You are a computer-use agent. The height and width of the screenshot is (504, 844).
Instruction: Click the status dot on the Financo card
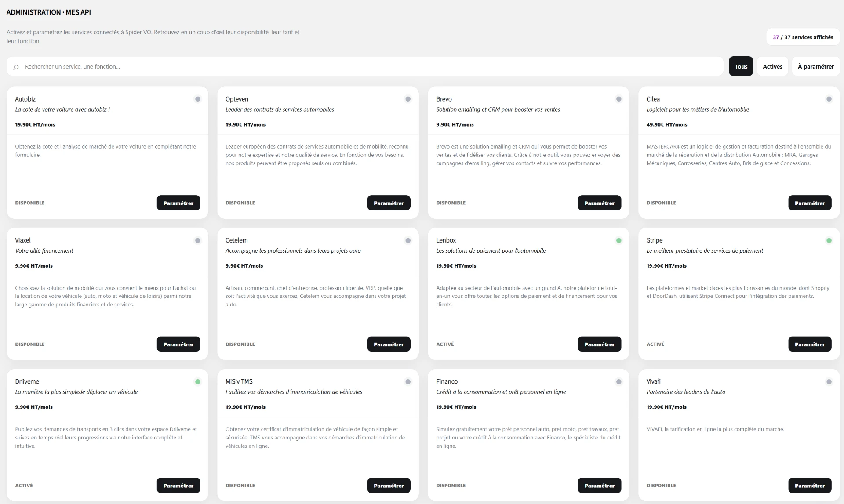(619, 381)
